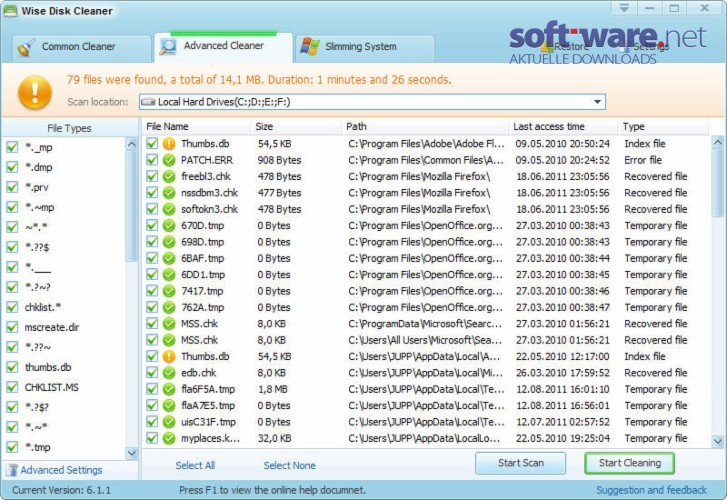
Task: Sort by the Last access time column
Action: coord(563,127)
